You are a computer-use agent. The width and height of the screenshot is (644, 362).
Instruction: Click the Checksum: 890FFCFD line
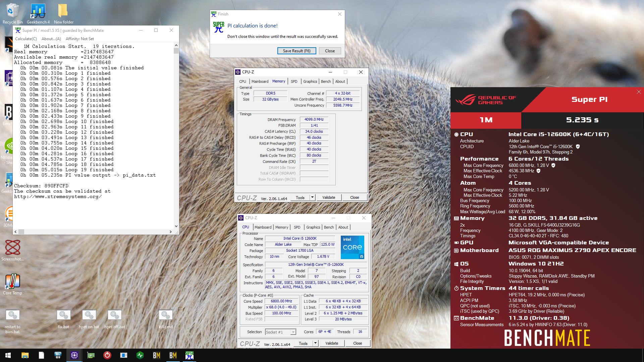point(41,186)
